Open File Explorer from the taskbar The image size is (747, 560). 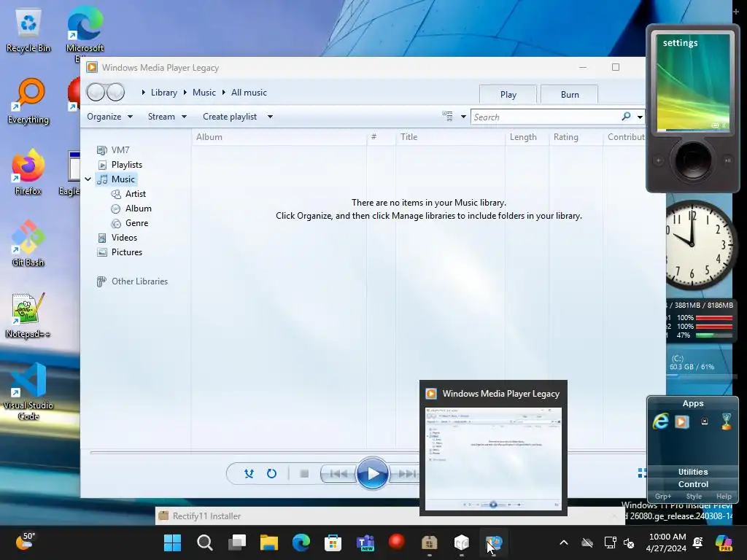pyautogui.click(x=269, y=542)
